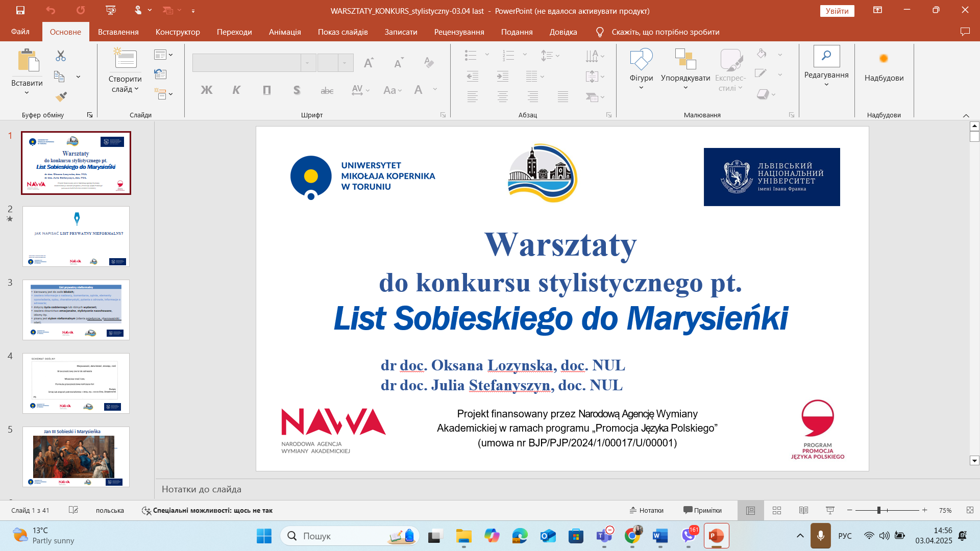Image resolution: width=980 pixels, height=551 pixels.
Task: Align text to the right
Action: [533, 96]
